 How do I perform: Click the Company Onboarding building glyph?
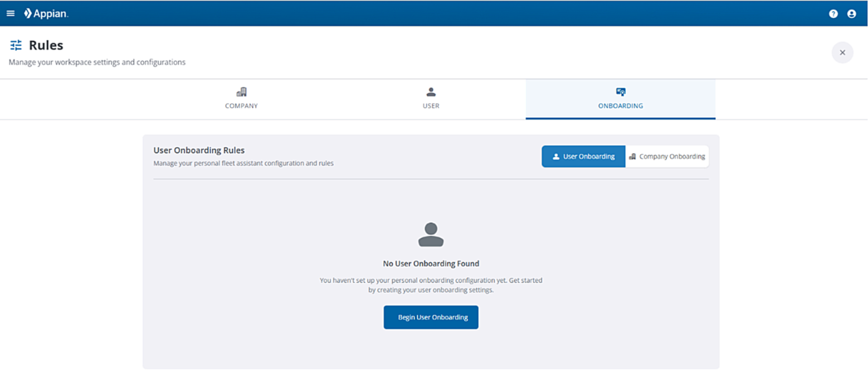pyautogui.click(x=632, y=156)
